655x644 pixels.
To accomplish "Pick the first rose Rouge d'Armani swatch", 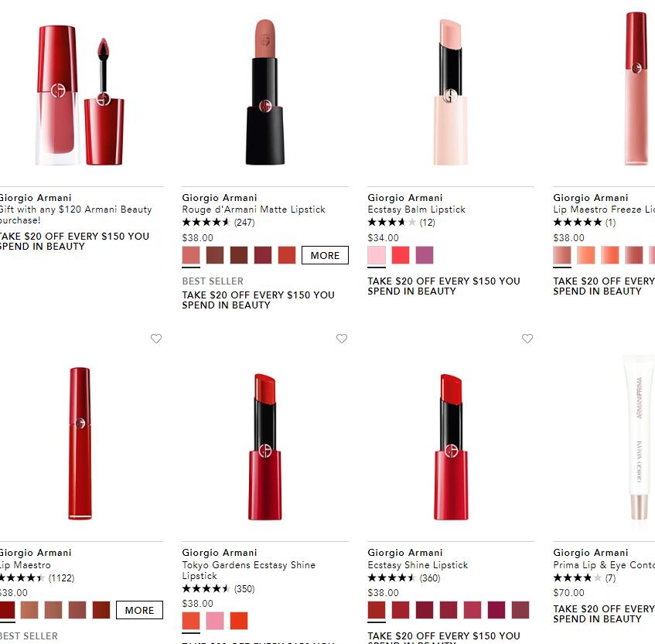I will coord(191,255).
